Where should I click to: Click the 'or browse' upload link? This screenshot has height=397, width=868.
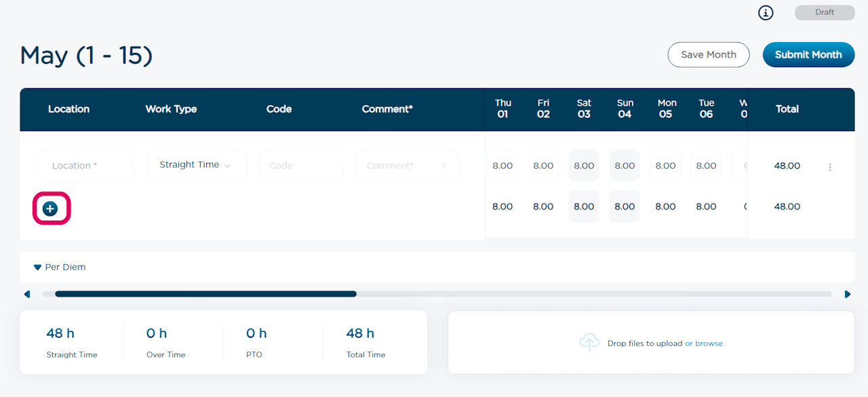704,343
